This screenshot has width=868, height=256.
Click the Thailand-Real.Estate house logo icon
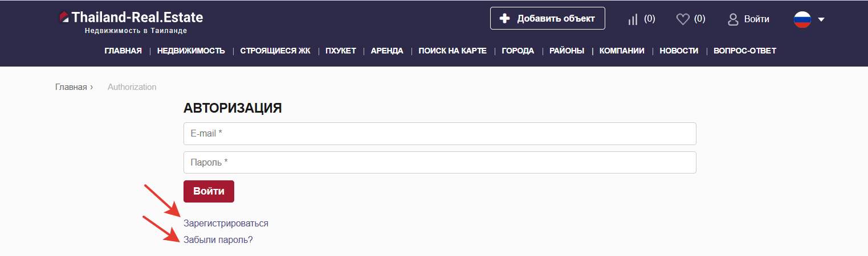(64, 17)
